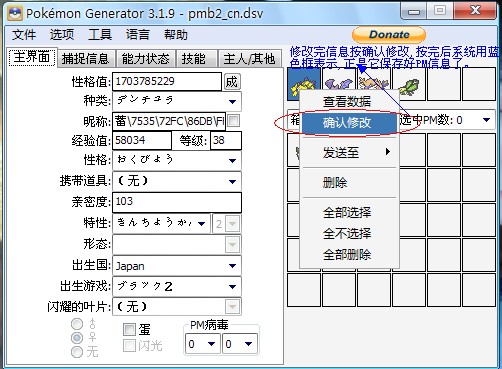Click the empty fifth slot in top box row
502x369 pixels.
444,84
